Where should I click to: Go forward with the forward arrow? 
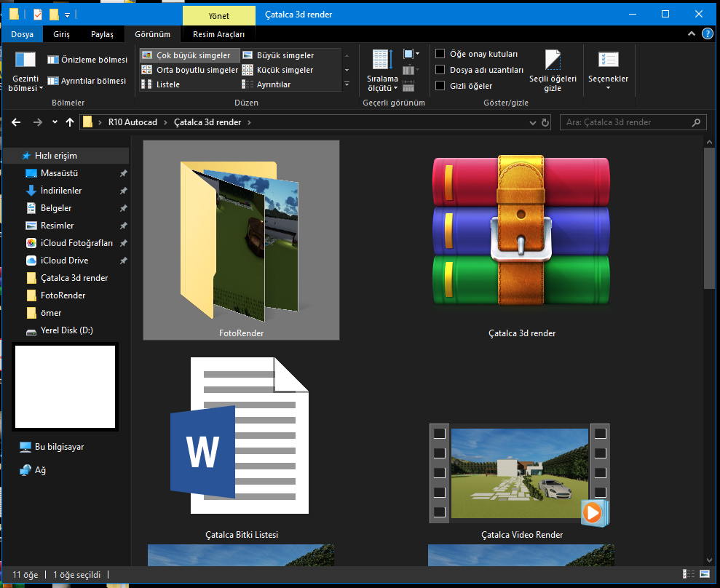click(38, 122)
